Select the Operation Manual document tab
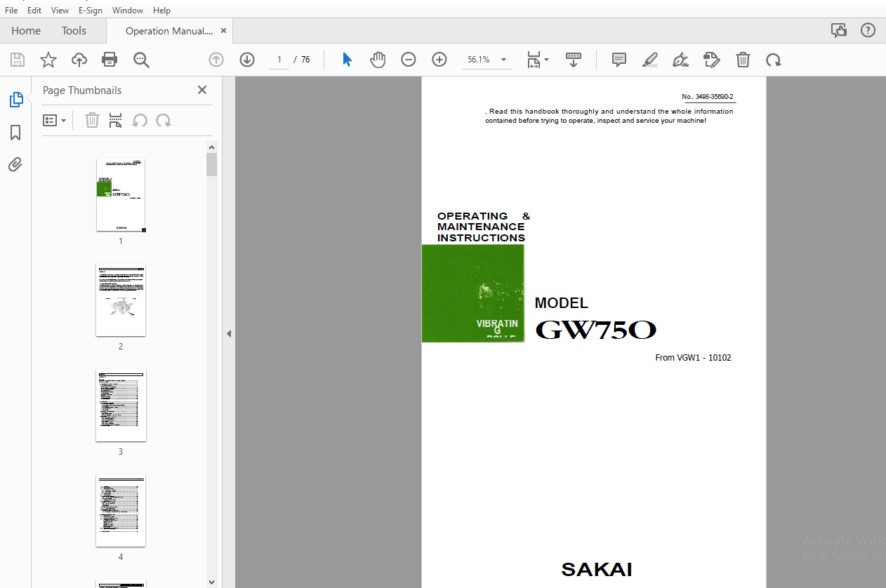This screenshot has width=886, height=588. (x=169, y=31)
